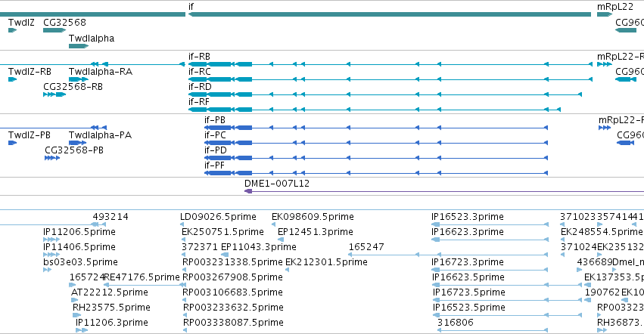Click the mRpL22 gene label

[x=615, y=7]
